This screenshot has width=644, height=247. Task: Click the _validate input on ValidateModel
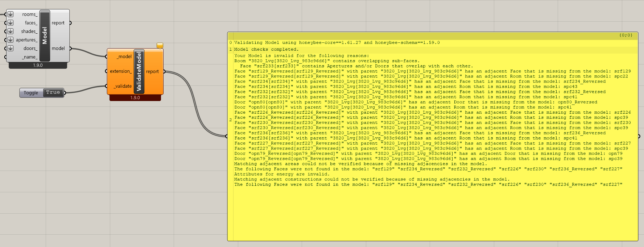point(122,86)
